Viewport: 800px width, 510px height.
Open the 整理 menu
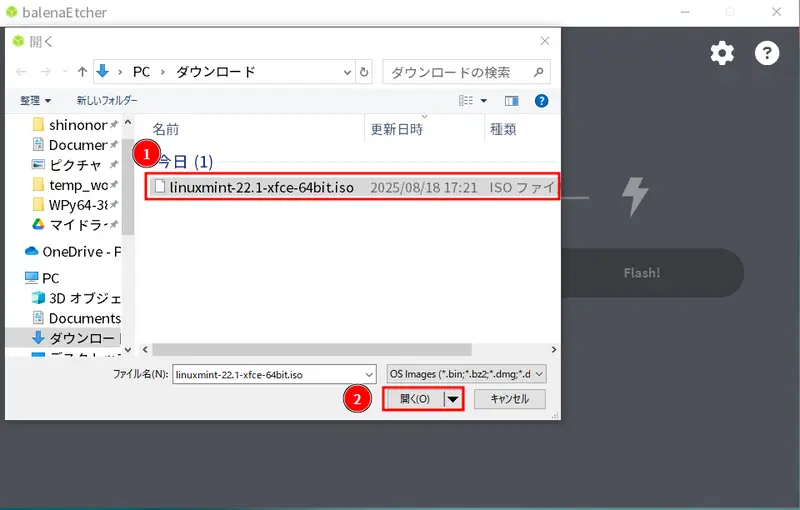point(35,100)
